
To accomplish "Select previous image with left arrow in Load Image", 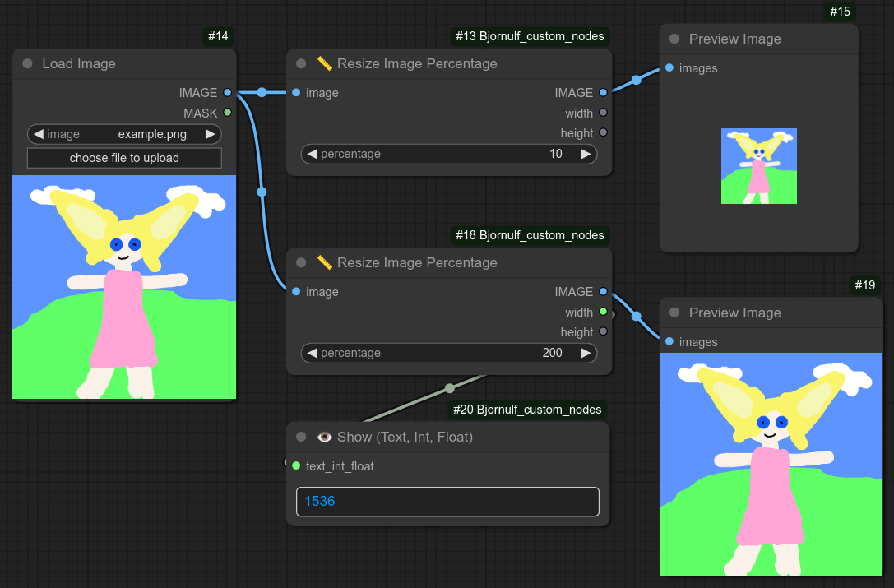I will 38,134.
